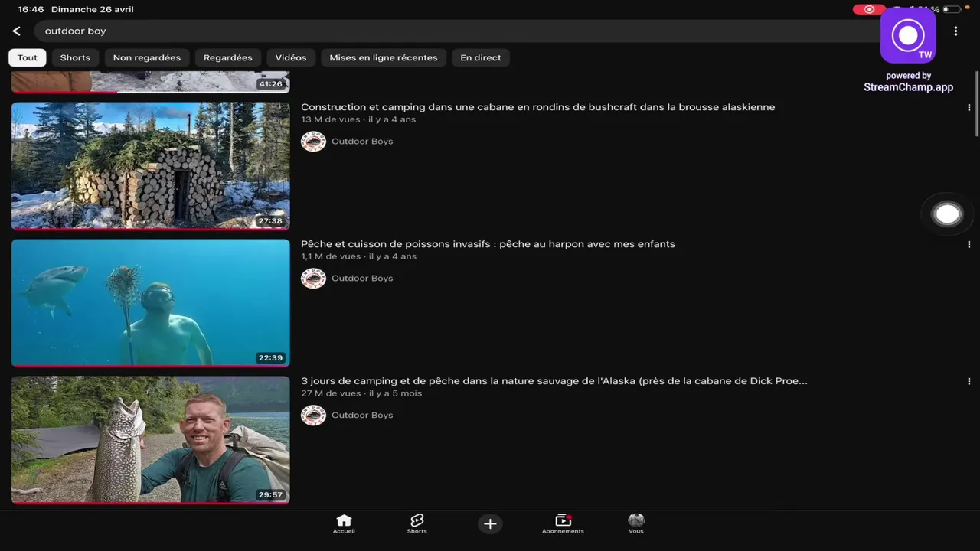The width and height of the screenshot is (980, 551).
Task: Click the StreamChamp.app label
Action: click(908, 87)
